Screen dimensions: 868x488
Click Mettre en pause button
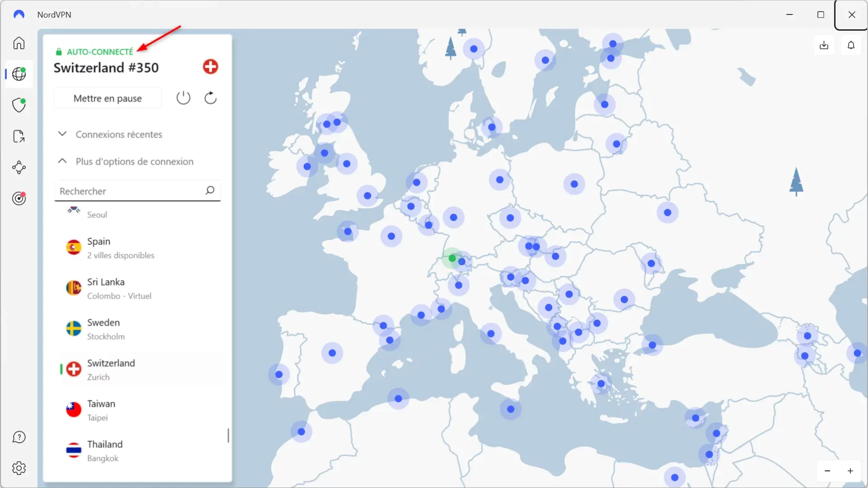tap(108, 98)
